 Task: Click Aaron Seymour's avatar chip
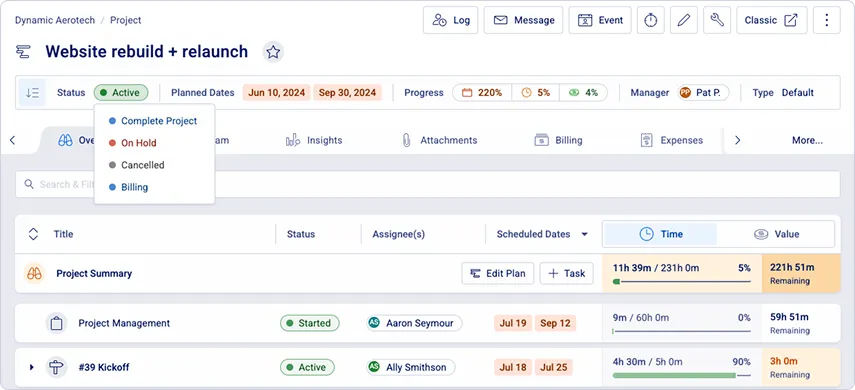point(414,323)
